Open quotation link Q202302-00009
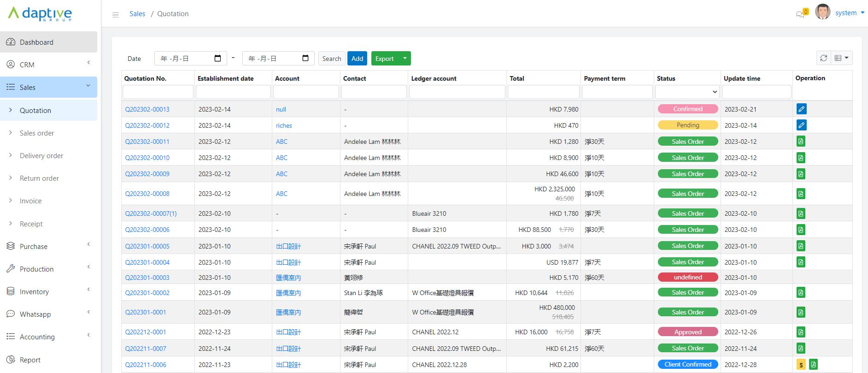 (147, 174)
